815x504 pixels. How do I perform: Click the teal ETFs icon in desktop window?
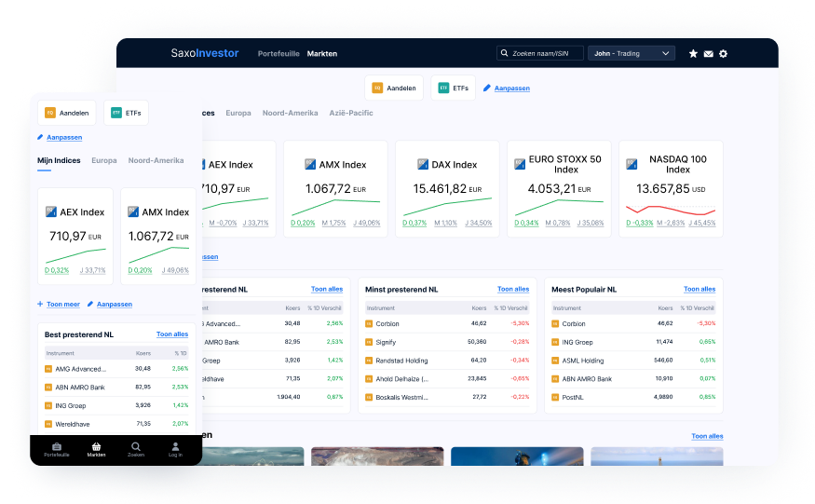click(443, 88)
